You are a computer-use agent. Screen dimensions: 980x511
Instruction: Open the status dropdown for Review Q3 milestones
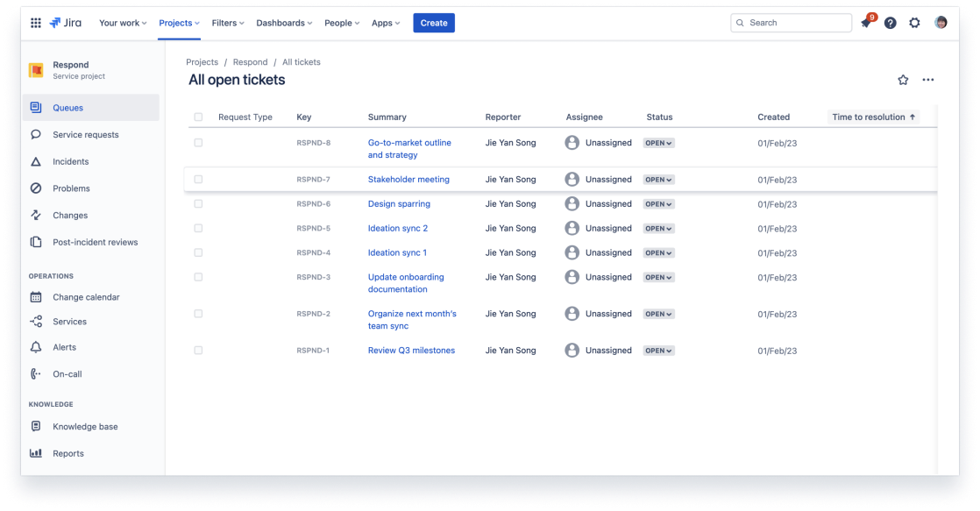(659, 351)
